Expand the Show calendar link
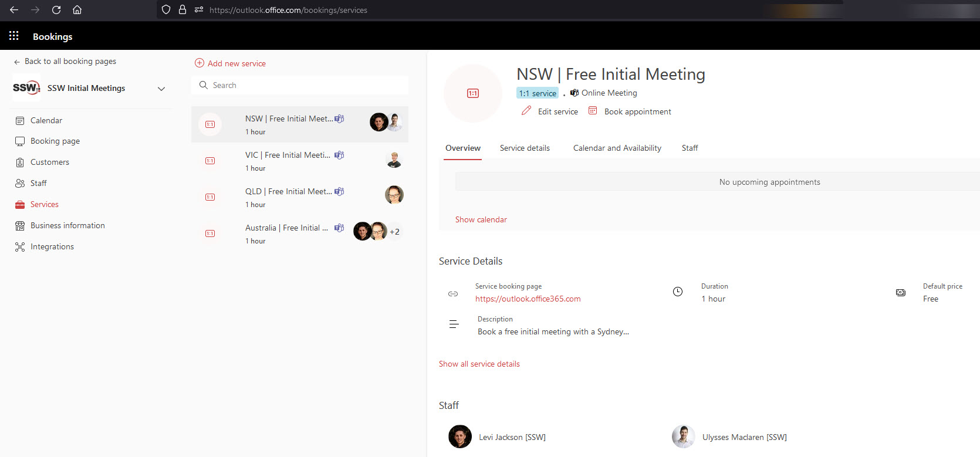 pyautogui.click(x=481, y=219)
